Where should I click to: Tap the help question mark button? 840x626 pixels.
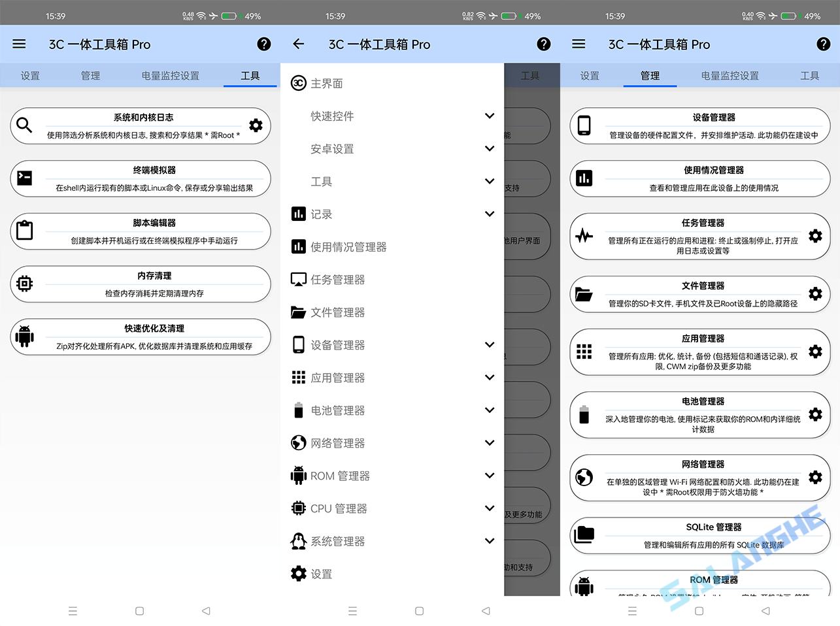(x=263, y=44)
